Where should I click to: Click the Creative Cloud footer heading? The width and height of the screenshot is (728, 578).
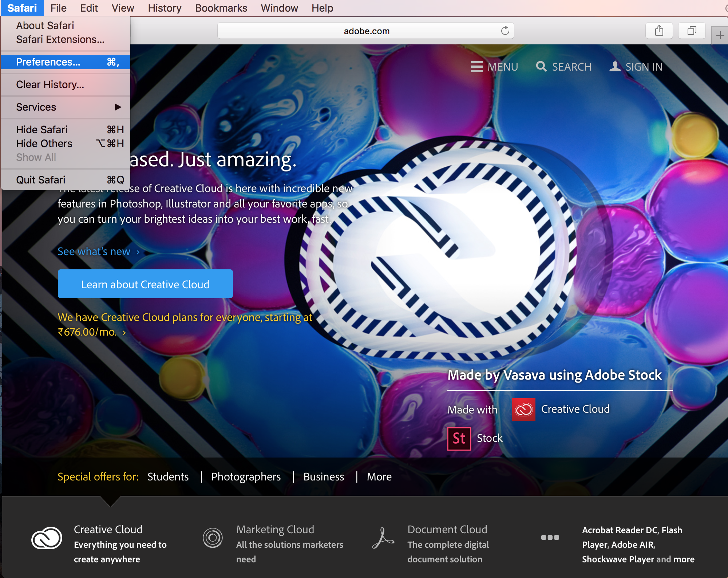pyautogui.click(x=108, y=529)
